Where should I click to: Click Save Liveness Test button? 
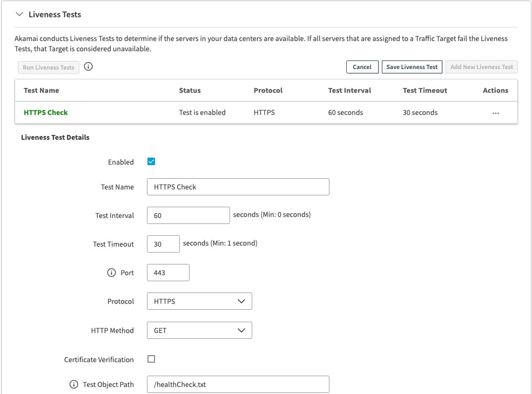[x=412, y=67]
